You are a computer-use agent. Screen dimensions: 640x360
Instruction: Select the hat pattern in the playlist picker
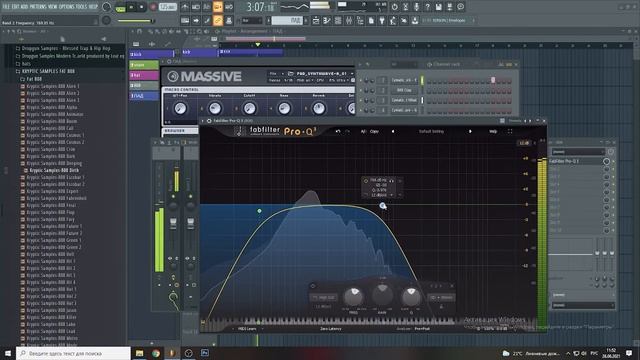pyautogui.click(x=144, y=75)
